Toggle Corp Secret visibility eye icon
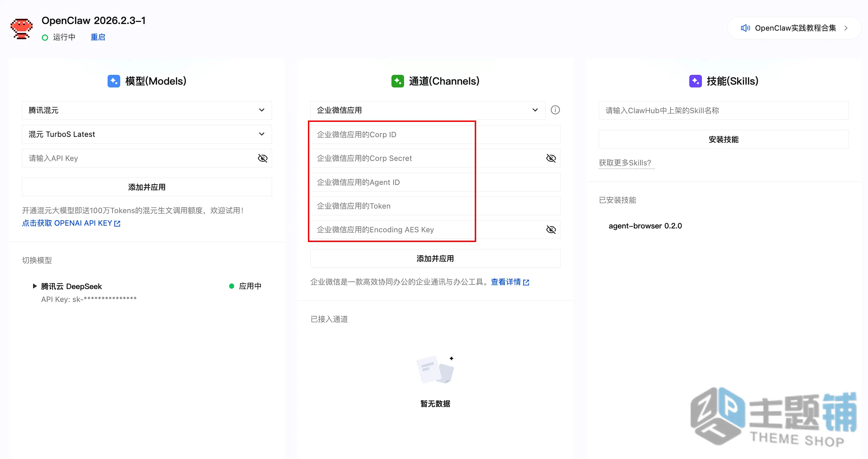The height and width of the screenshot is (459, 868). click(551, 158)
